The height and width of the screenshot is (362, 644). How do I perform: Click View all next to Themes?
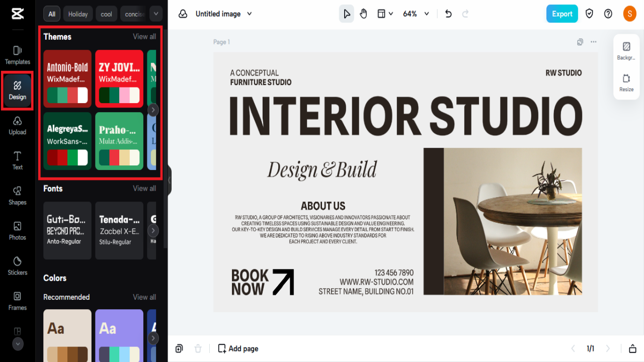coord(144,37)
